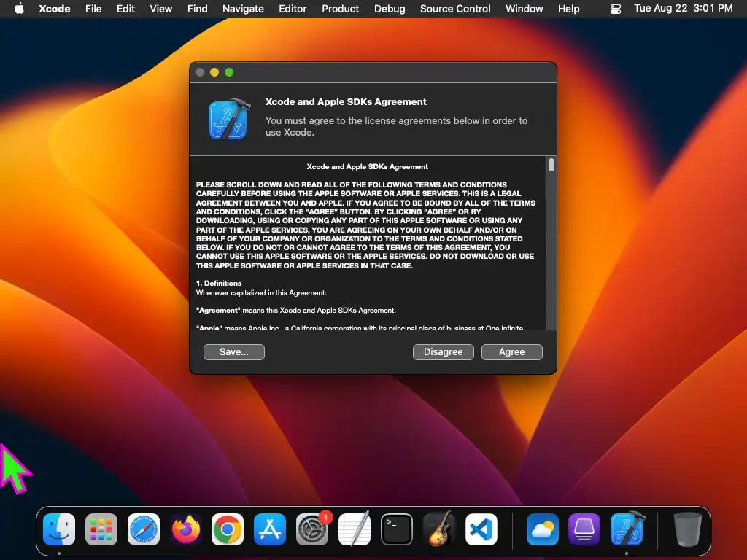Launch Terminal from the Dock
747x560 pixels.
click(397, 529)
